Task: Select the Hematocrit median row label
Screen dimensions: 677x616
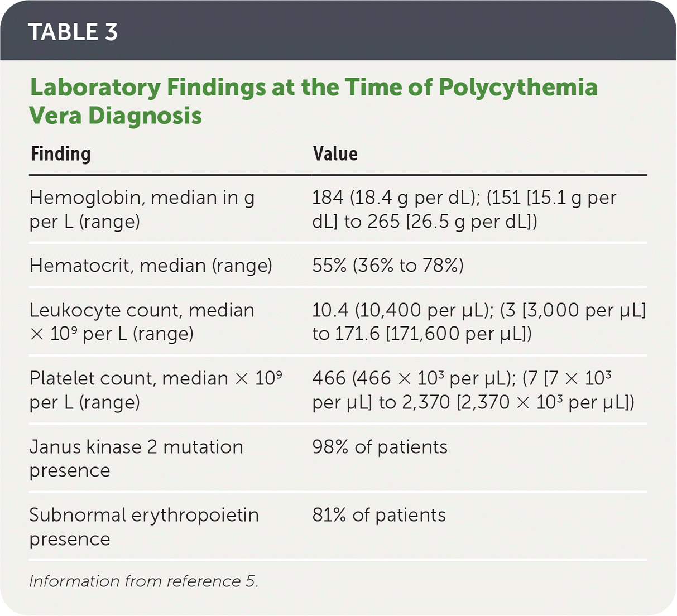Action: pos(151,266)
